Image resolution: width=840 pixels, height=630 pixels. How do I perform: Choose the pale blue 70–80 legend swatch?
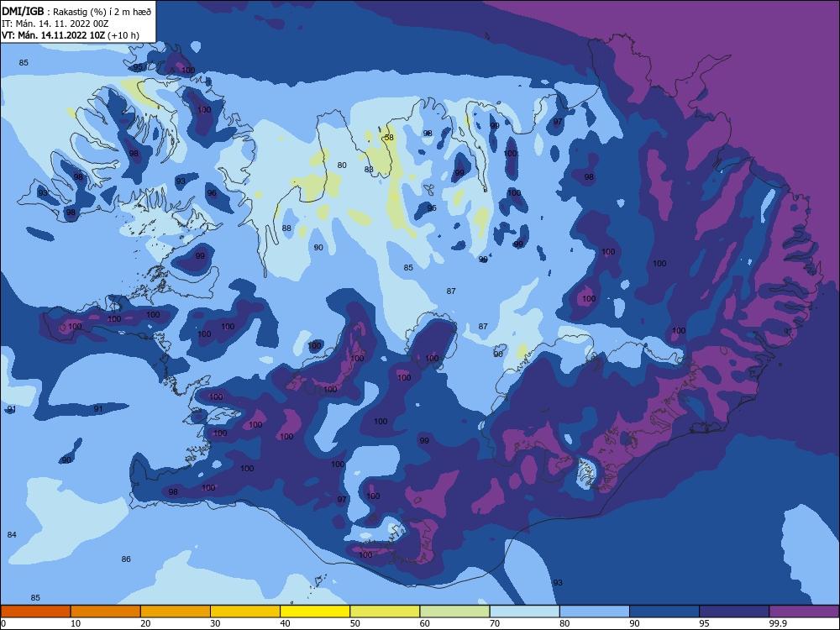click(x=525, y=612)
